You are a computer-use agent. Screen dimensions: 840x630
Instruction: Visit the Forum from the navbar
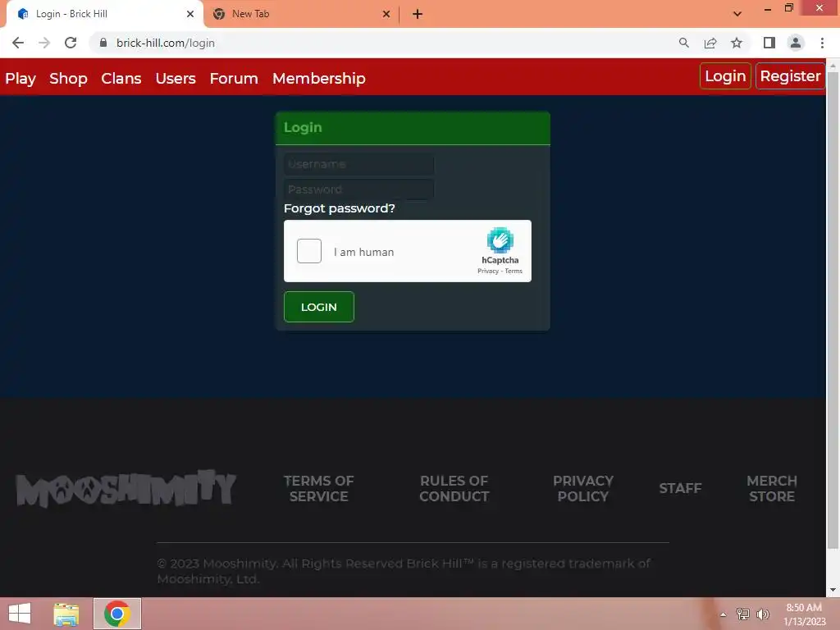(x=234, y=78)
